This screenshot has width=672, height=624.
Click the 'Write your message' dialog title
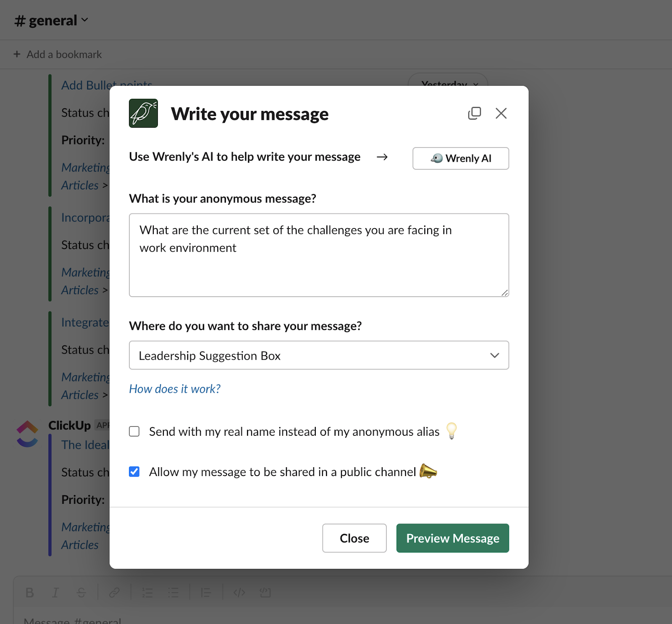(x=250, y=114)
